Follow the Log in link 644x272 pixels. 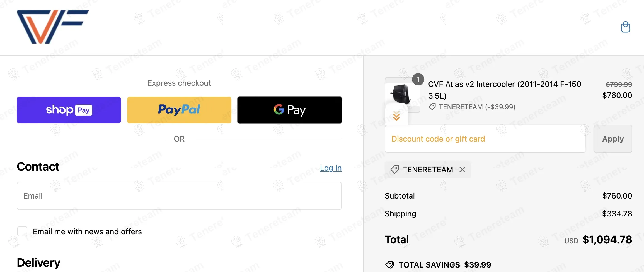tap(331, 168)
